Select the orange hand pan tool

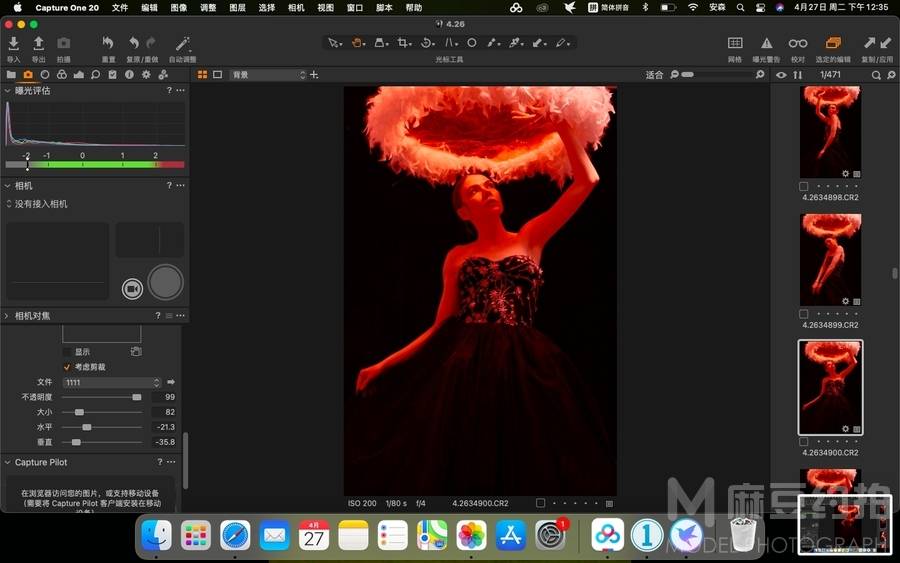click(x=357, y=43)
